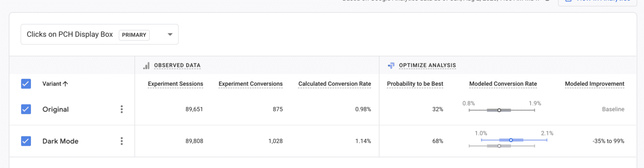Open the Dark Mode row three-dot menu
Screen dimensions: 644x168
[122, 141]
